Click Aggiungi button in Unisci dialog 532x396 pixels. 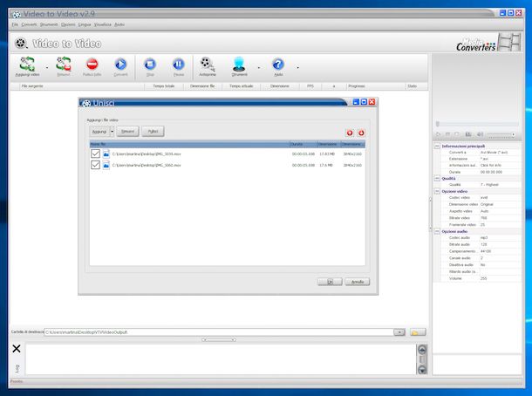pyautogui.click(x=99, y=132)
